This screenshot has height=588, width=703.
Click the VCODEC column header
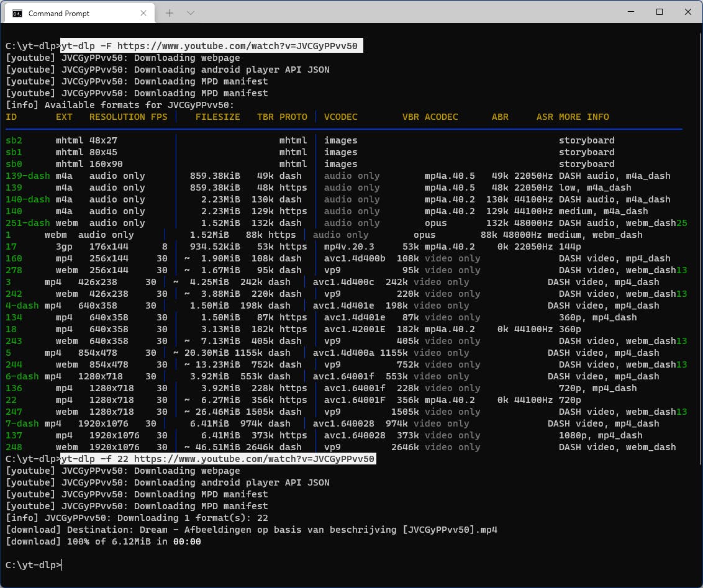click(x=340, y=117)
